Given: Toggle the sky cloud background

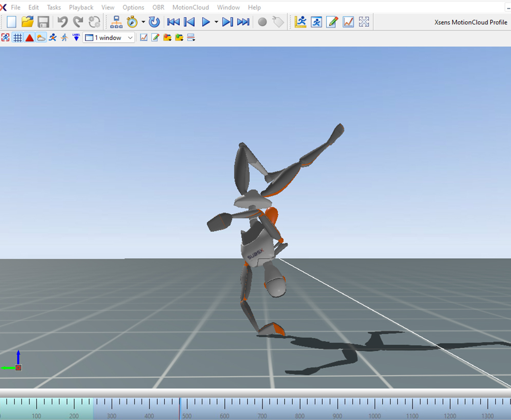Looking at the screenshot, I should click(41, 38).
